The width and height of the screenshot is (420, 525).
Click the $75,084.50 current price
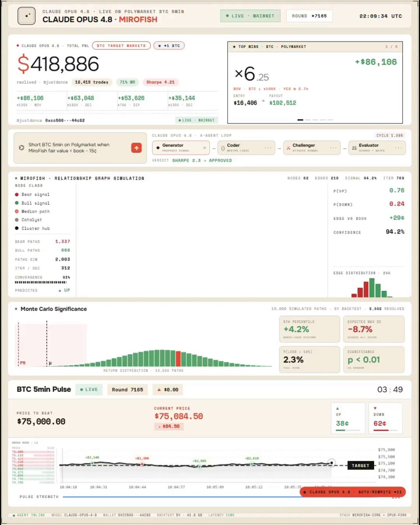178,416
